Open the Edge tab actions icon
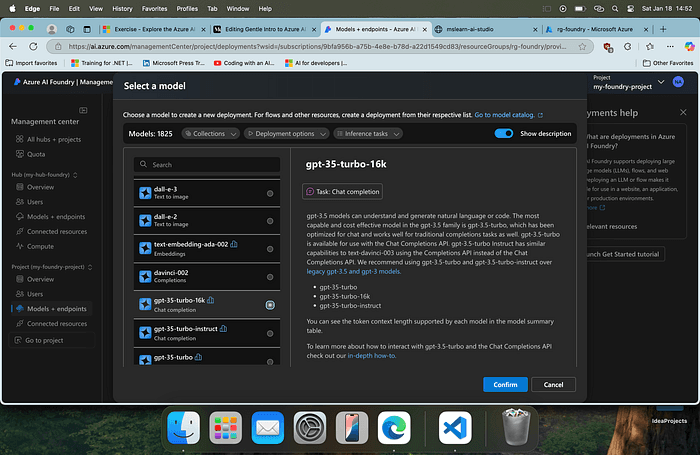700x455 pixels. pos(87,29)
